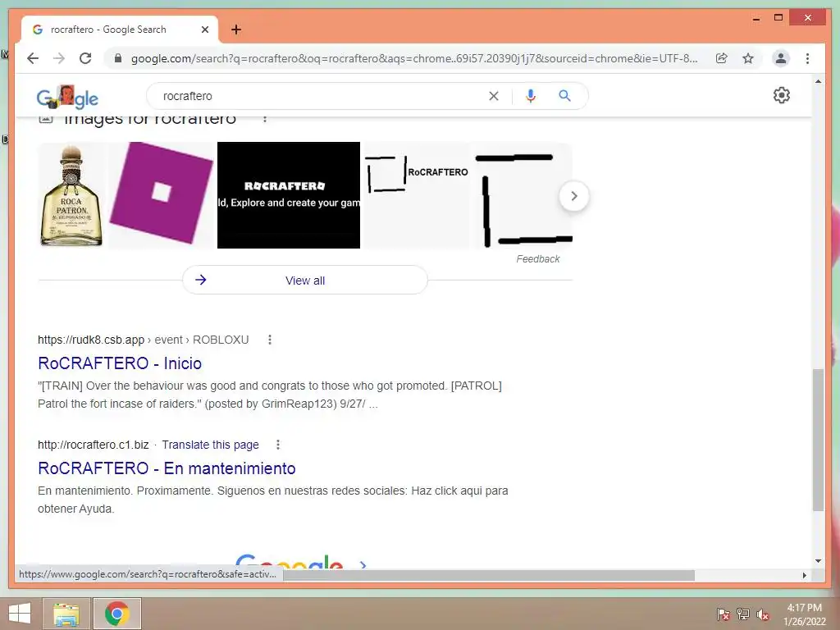This screenshot has height=630, width=840.
Task: Open the clock showing 4:17 PM
Action: (804, 614)
